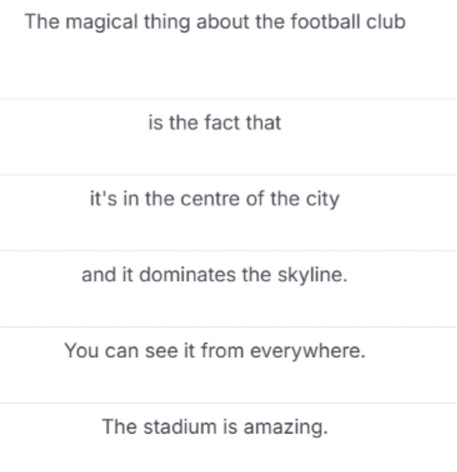
Task: Click the word 'magical' in first line
Action: pyautogui.click(x=102, y=23)
